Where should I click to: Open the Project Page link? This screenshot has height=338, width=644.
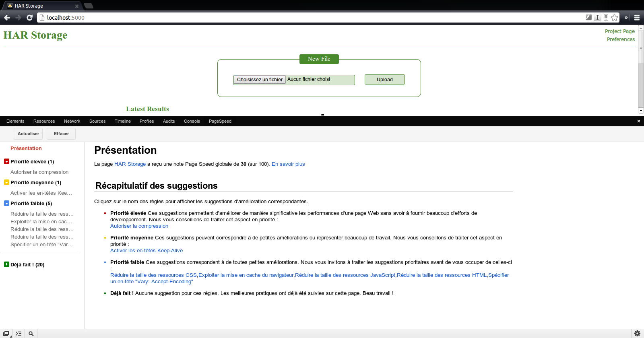[x=620, y=31]
